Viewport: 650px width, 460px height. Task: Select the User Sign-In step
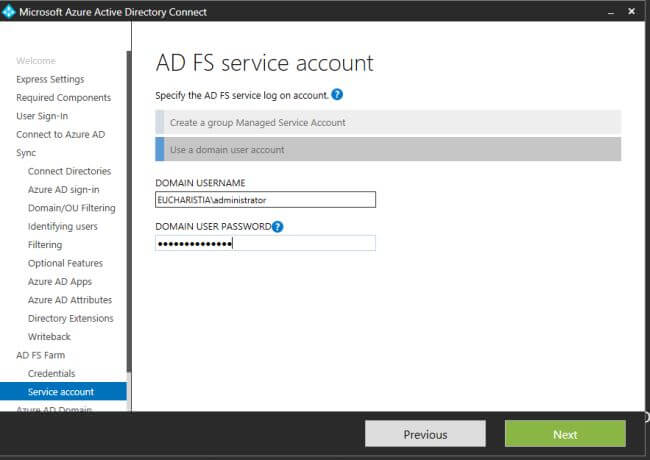(x=42, y=116)
